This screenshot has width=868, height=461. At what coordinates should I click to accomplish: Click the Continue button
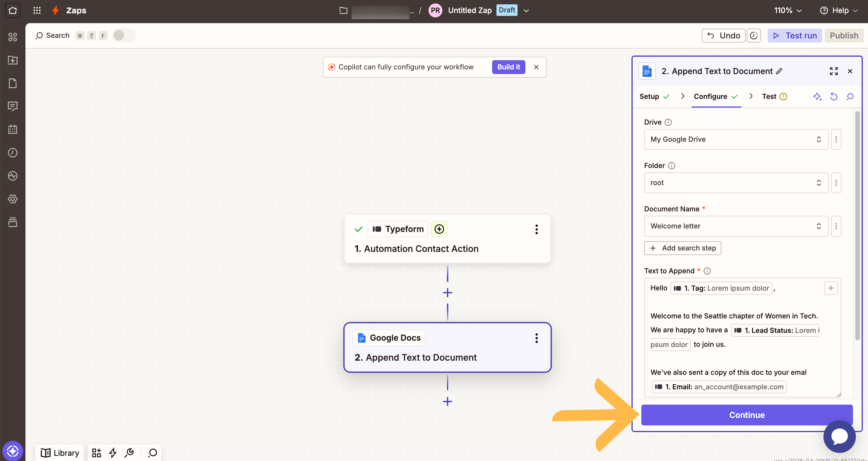pos(747,415)
